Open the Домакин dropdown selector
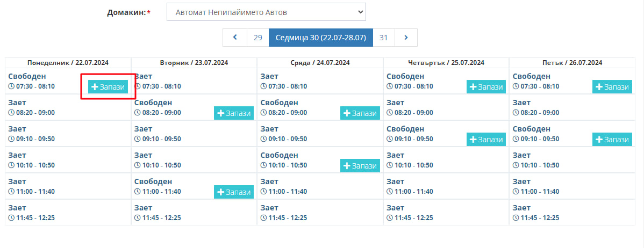 pos(266,12)
